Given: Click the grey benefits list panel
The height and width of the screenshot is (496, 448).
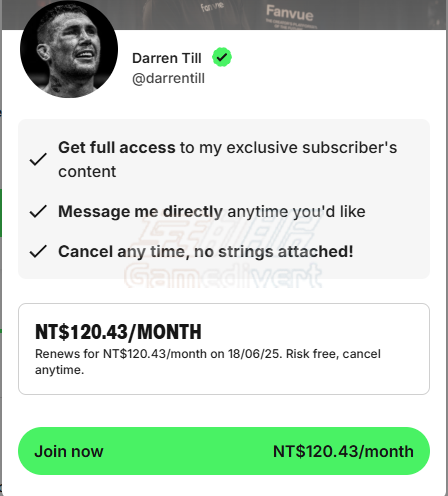Looking at the screenshot, I should (x=224, y=199).
